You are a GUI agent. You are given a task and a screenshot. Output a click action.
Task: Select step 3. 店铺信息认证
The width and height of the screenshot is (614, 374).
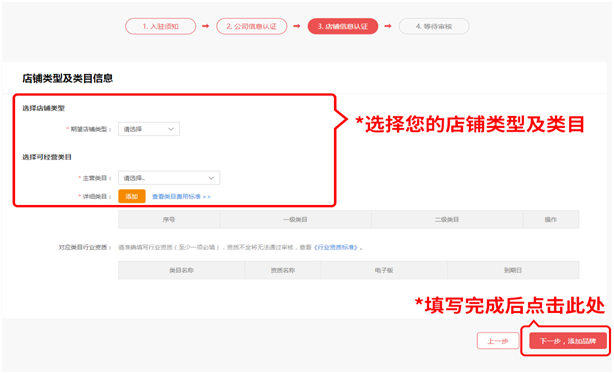(343, 26)
